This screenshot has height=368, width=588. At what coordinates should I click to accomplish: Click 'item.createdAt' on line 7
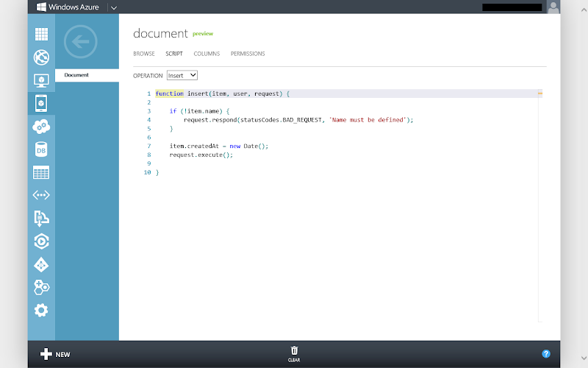coord(194,146)
